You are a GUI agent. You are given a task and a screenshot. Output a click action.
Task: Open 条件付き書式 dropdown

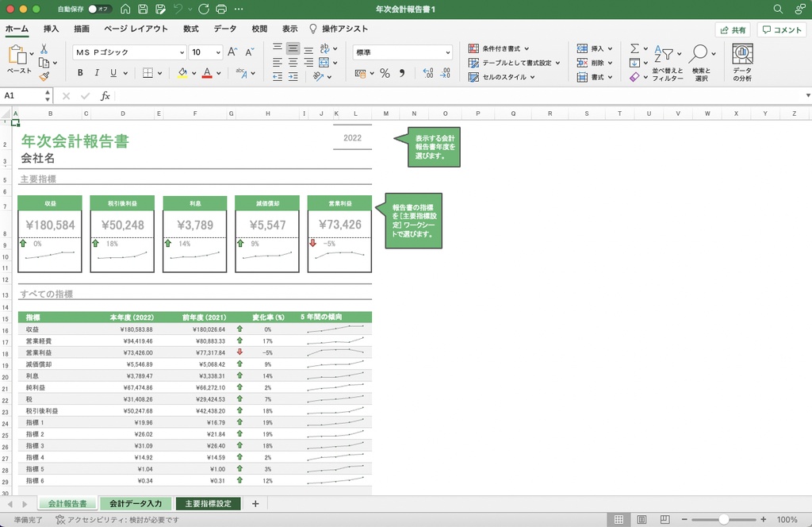[499, 48]
